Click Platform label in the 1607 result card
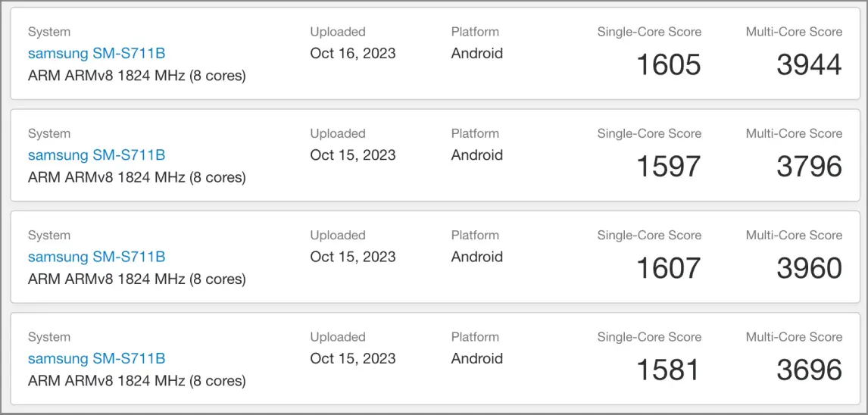This screenshot has height=415, width=868. pos(475,236)
